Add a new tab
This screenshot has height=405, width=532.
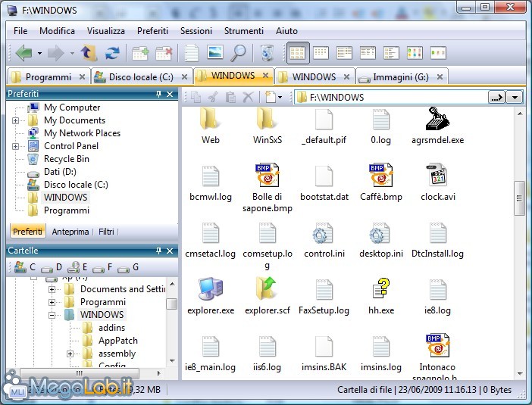tap(140, 53)
